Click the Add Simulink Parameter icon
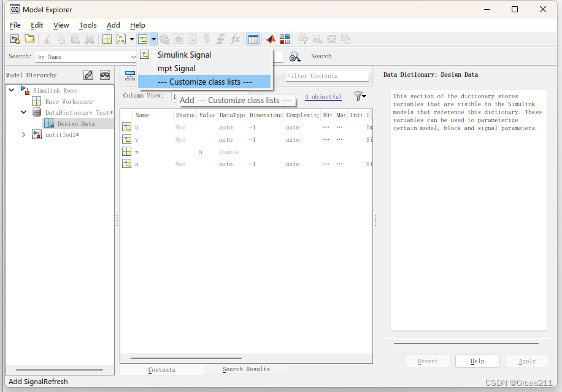This screenshot has height=392, width=562. [121, 39]
